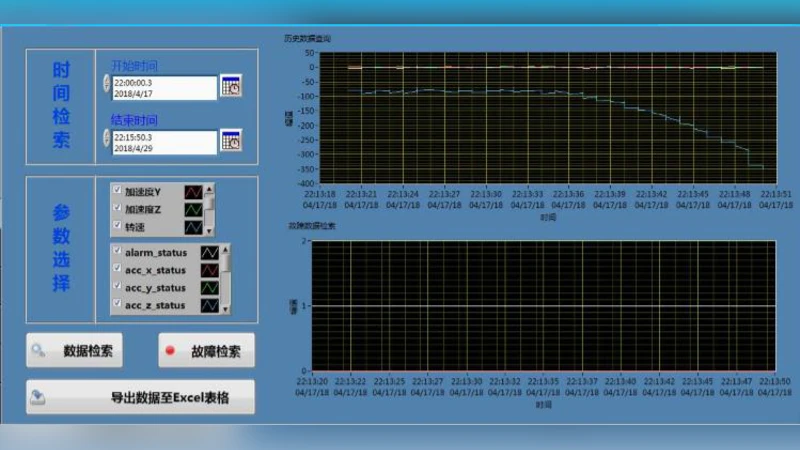
Task: Toggle 转速 checkbox
Action: 117,225
